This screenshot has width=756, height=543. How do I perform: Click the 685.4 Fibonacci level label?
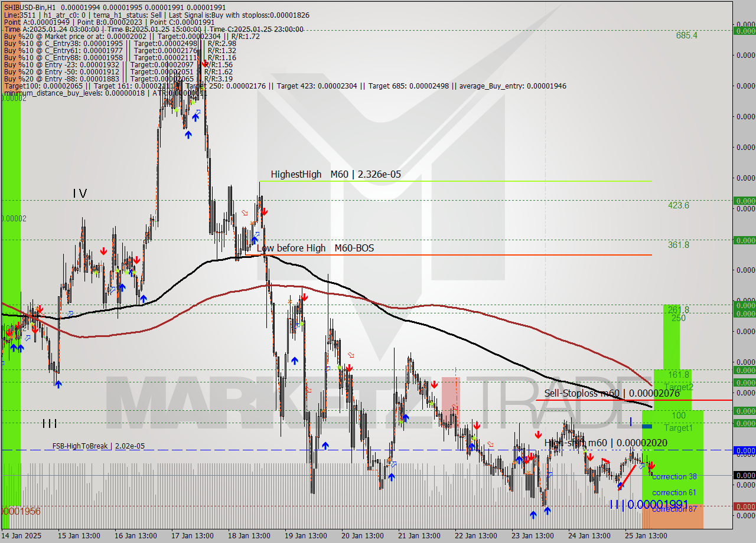coord(686,35)
